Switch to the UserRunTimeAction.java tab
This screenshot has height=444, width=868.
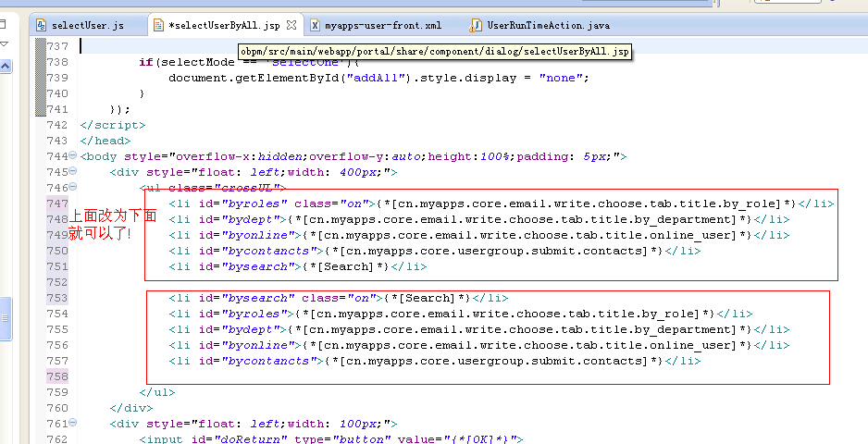click(x=548, y=26)
